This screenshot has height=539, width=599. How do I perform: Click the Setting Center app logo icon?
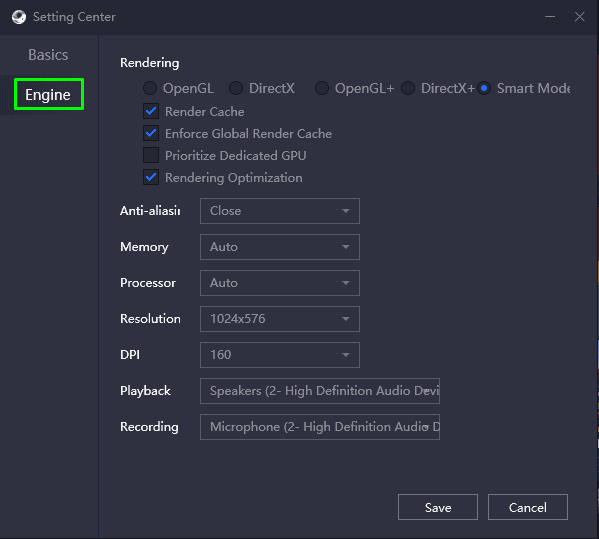(19, 17)
